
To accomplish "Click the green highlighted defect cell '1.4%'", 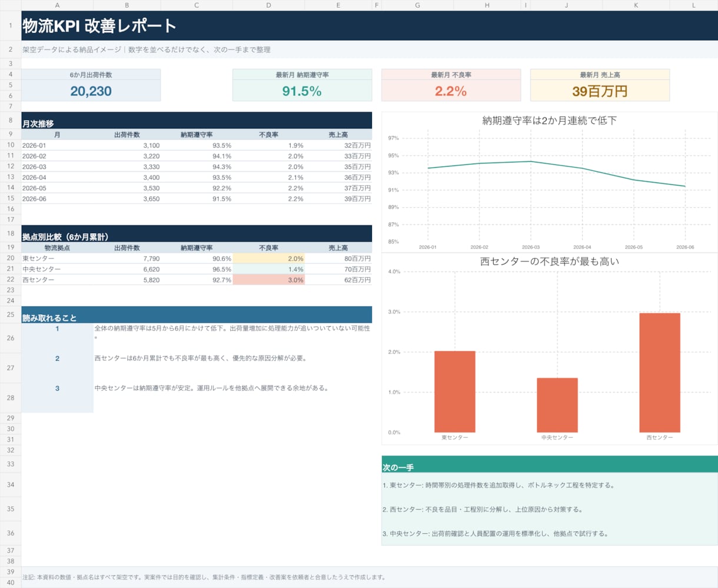I will coord(268,269).
